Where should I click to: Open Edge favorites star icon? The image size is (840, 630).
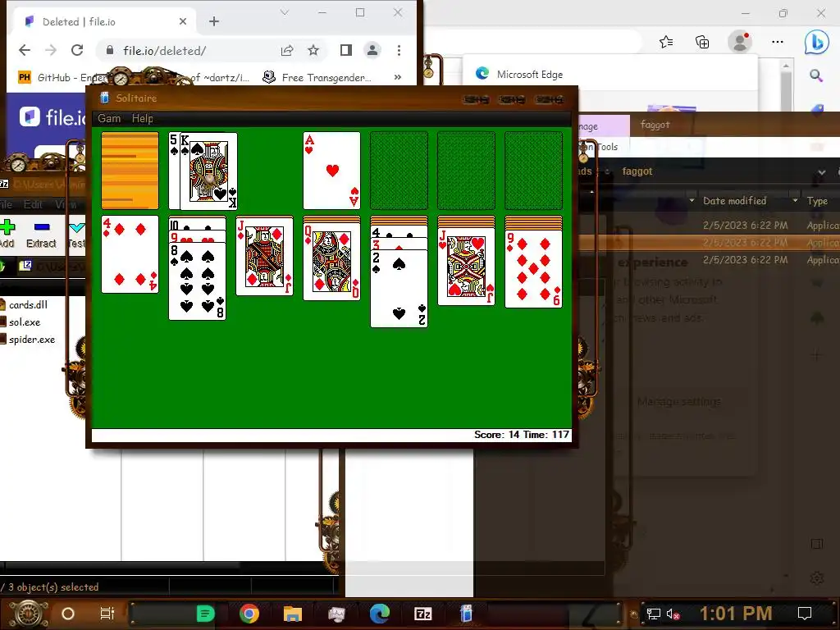coord(666,42)
